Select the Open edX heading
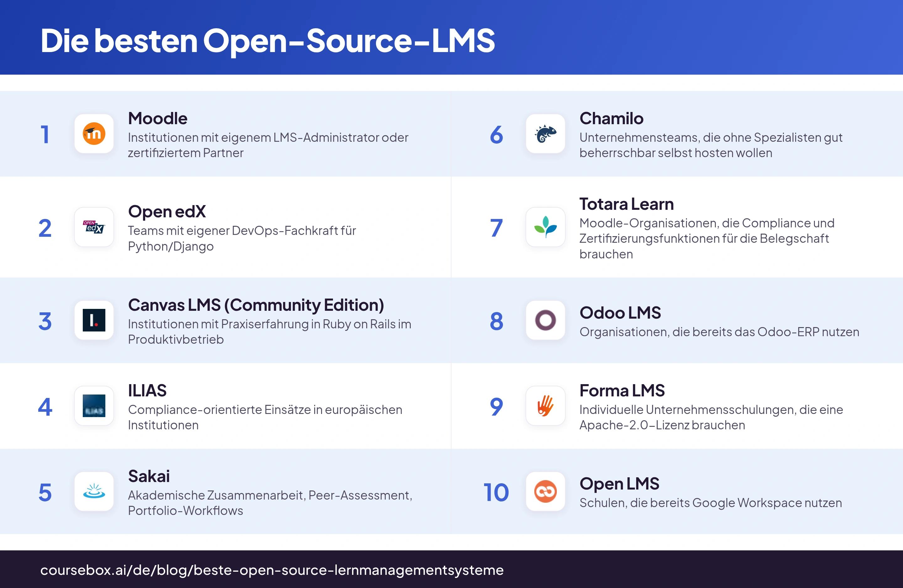 tap(167, 212)
